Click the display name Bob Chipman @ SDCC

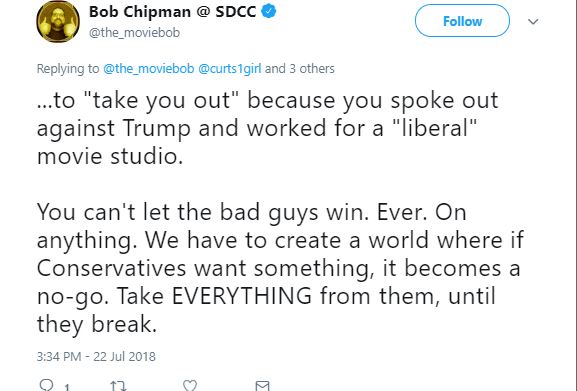(x=173, y=11)
